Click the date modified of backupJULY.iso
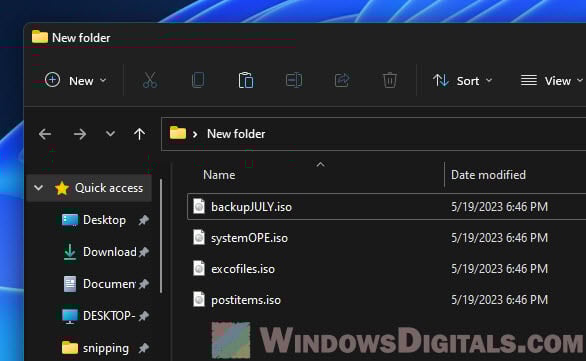Screen dimensions: 586x361 click(499, 207)
